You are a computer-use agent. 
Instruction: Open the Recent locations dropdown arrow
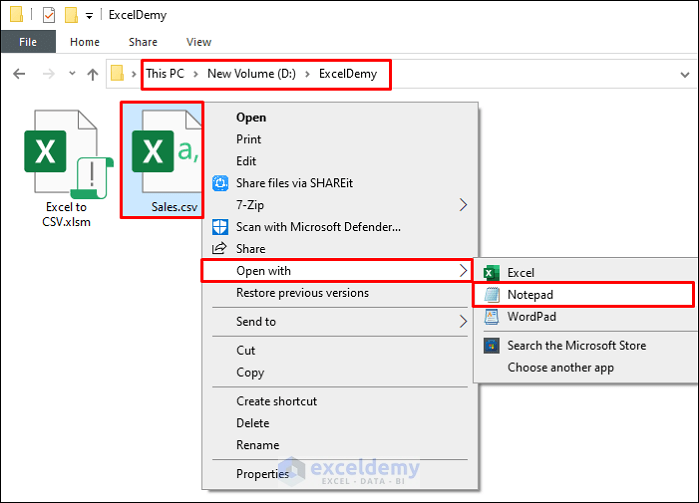(72, 73)
